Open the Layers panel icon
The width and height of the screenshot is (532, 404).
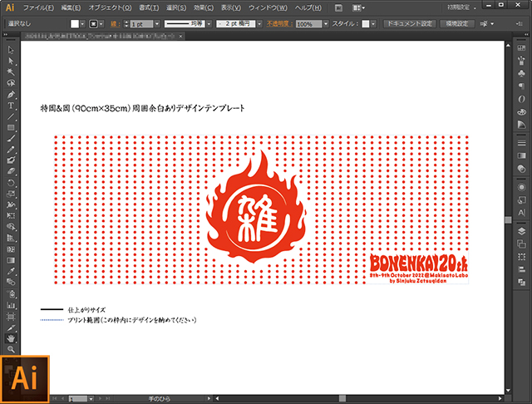[x=521, y=231]
